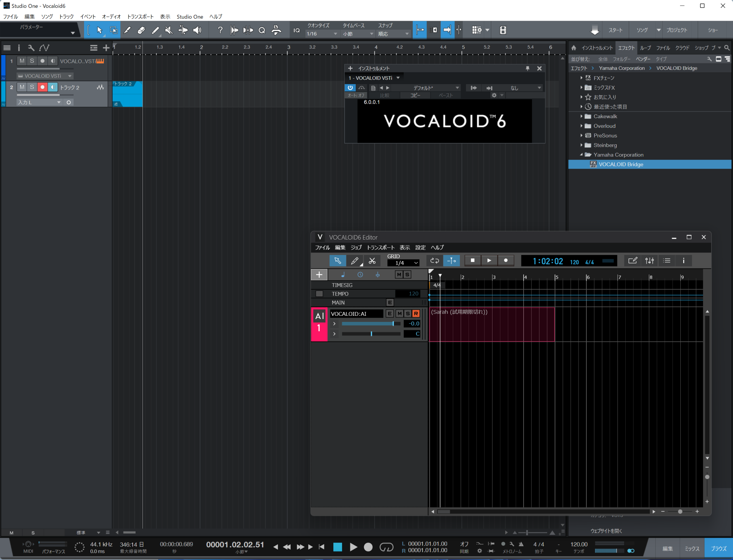Image resolution: width=733 pixels, height=560 pixels.
Task: Click the Listen speaker tool icon
Action: coord(197,30)
